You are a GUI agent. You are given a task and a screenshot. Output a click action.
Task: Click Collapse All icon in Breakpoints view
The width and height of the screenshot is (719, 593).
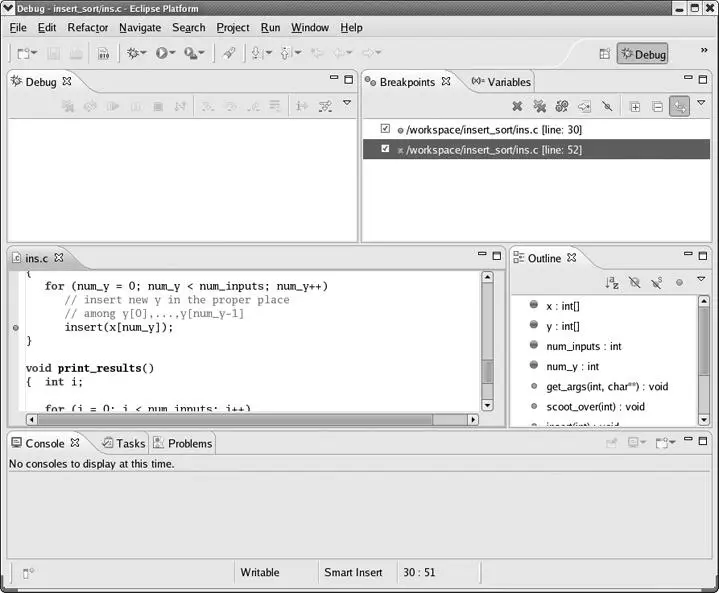pos(656,106)
